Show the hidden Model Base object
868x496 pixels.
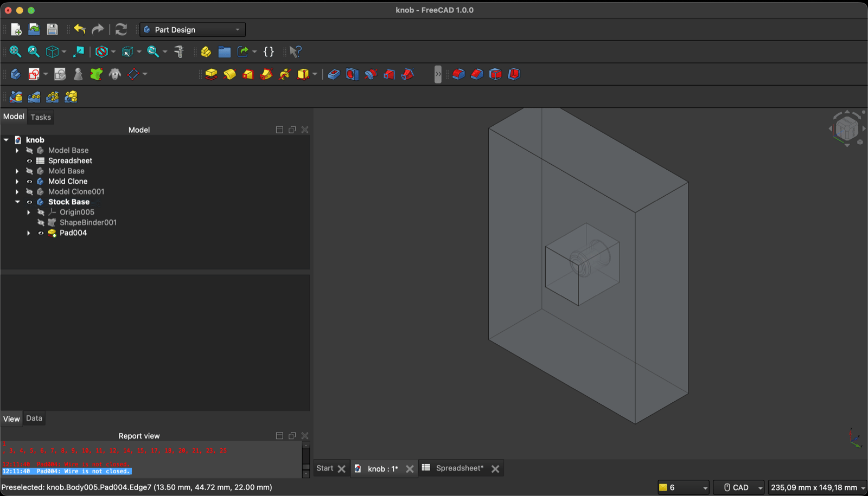[x=29, y=150]
